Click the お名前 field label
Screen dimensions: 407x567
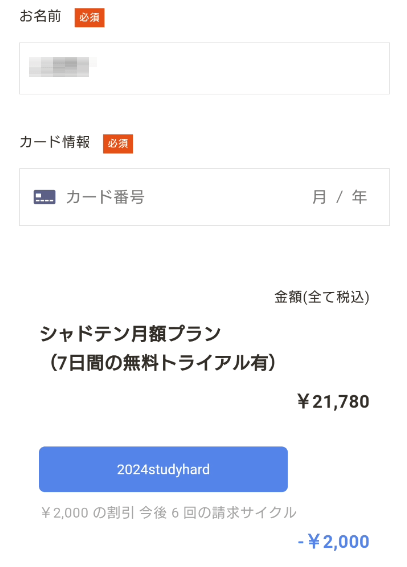pyautogui.click(x=40, y=16)
